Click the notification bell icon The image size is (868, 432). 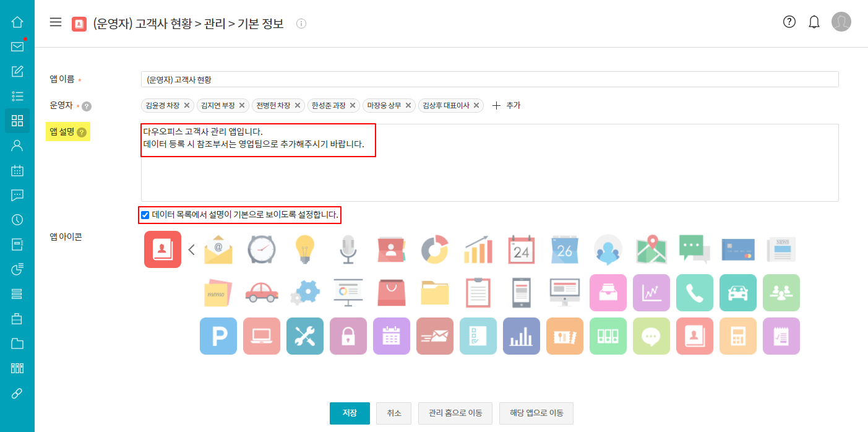point(814,22)
